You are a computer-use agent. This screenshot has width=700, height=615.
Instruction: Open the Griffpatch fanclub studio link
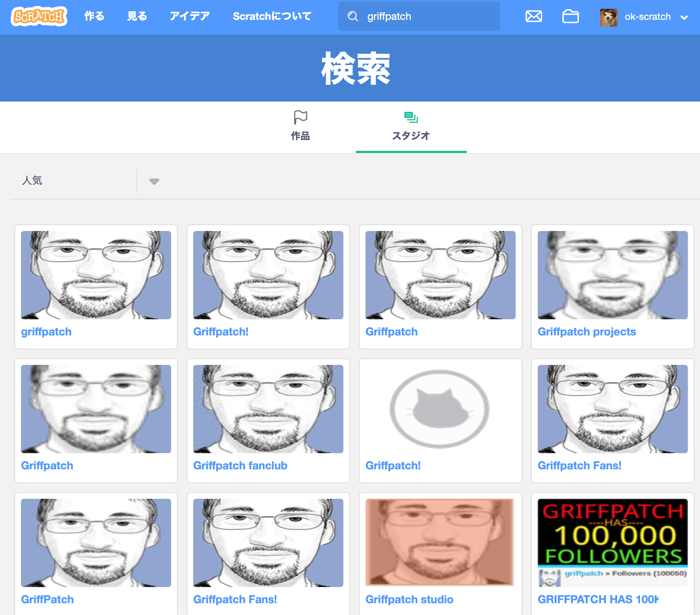pos(240,466)
